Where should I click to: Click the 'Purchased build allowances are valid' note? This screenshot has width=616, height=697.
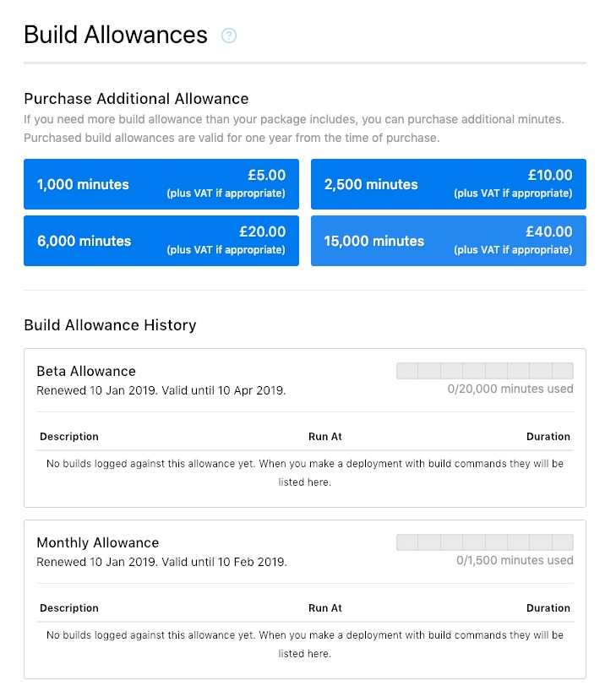point(232,139)
